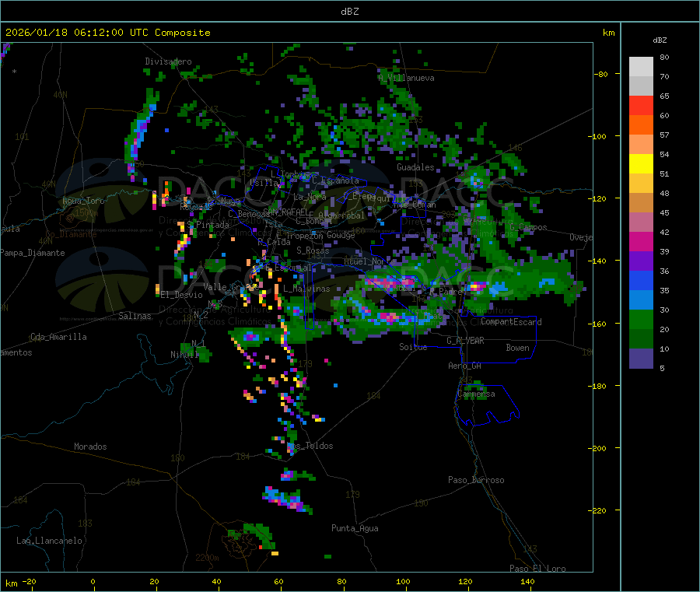The width and height of the screenshot is (700, 592).
Task: Select the red 60 dBZ legend swatch
Action: (641, 105)
